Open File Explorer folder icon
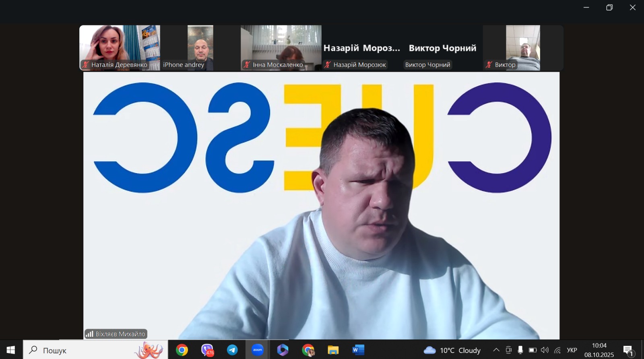 tap(333, 350)
